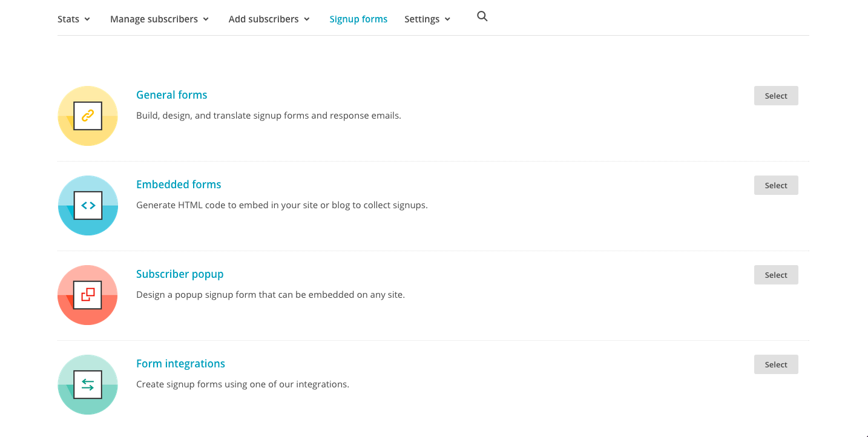Expand the Settings dropdown
The width and height of the screenshot is (868, 437).
point(427,19)
